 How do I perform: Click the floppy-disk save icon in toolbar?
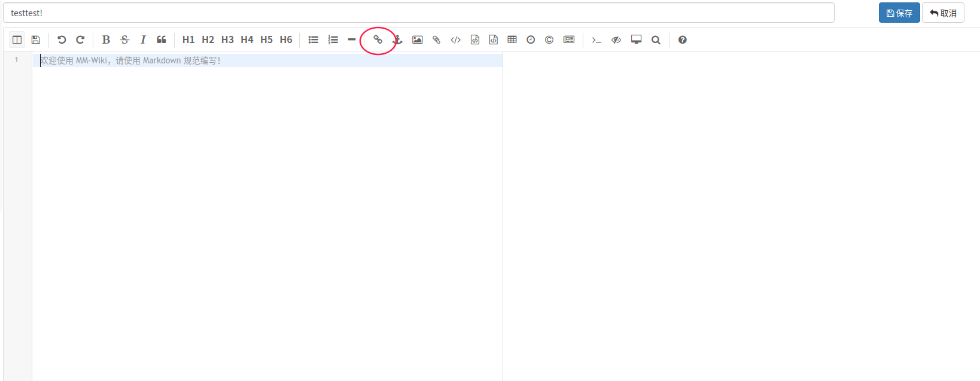[x=36, y=39]
